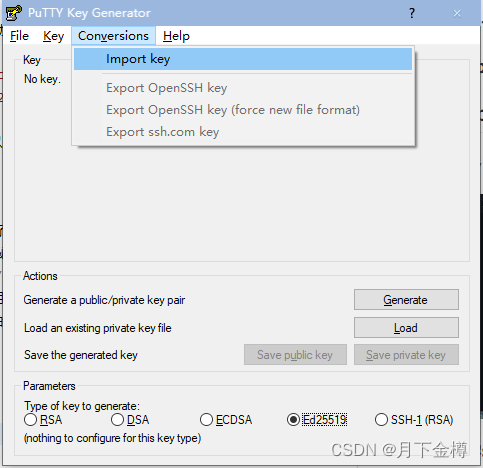Screen dimensions: 483x468
Task: Collapse the Conversions menu
Action: pos(113,36)
